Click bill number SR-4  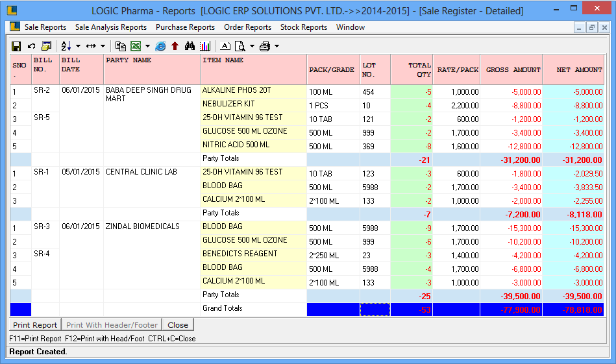pyautogui.click(x=42, y=254)
